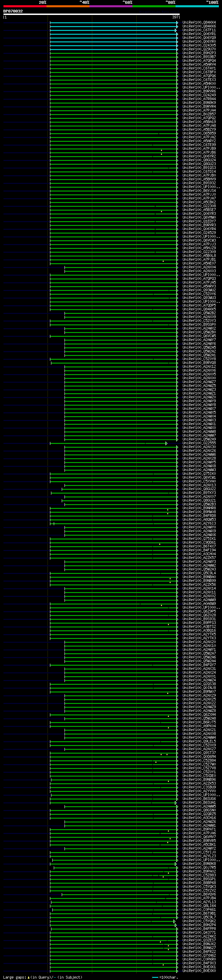Click the red 20% identity legend segment

pos(25,6)
